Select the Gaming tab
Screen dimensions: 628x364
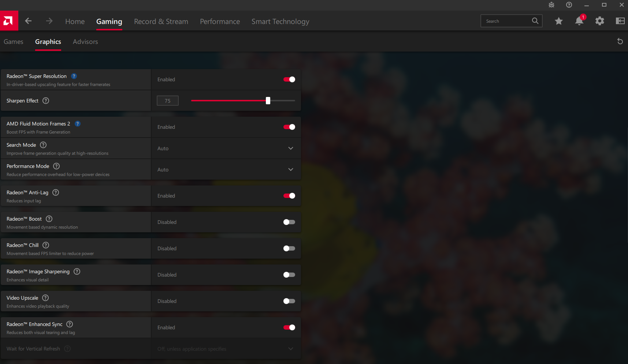(109, 22)
